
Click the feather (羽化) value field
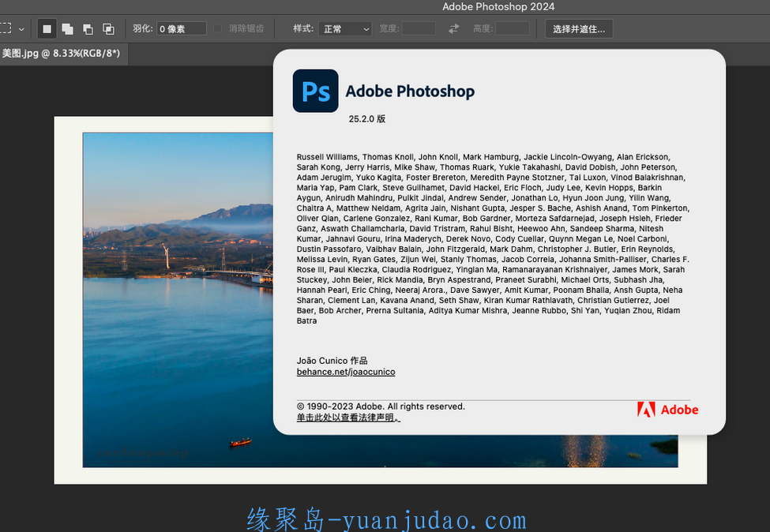pyautogui.click(x=182, y=29)
